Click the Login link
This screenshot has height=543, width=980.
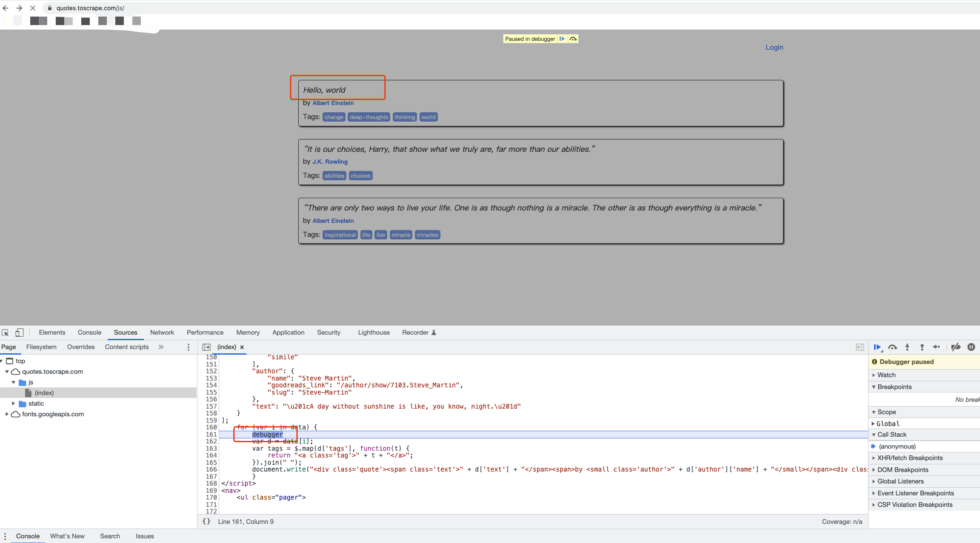click(774, 47)
